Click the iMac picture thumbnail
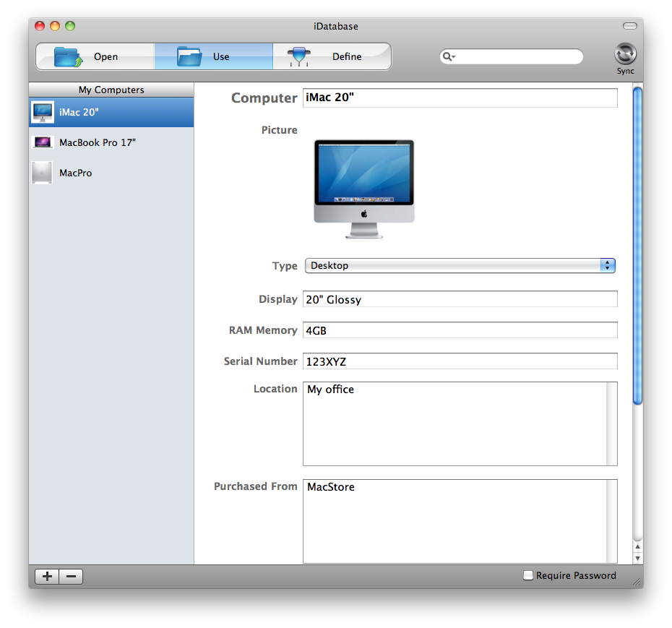This screenshot has width=672, height=628. point(364,189)
